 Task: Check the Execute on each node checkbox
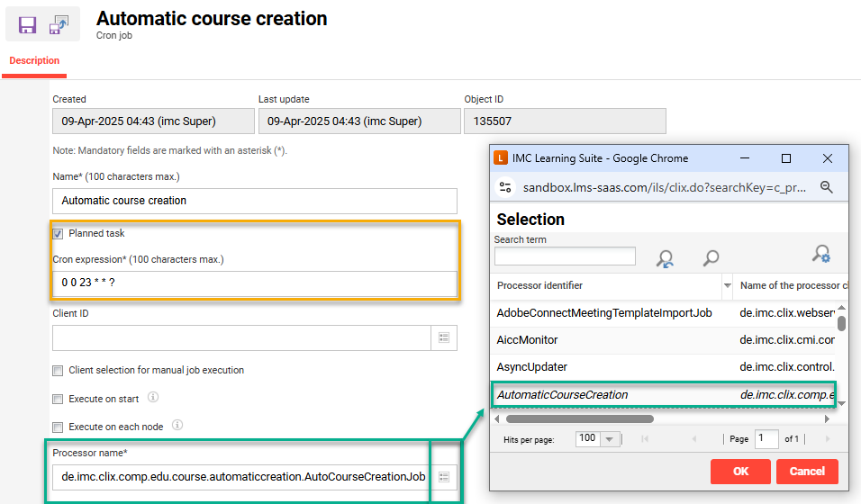pos(59,427)
